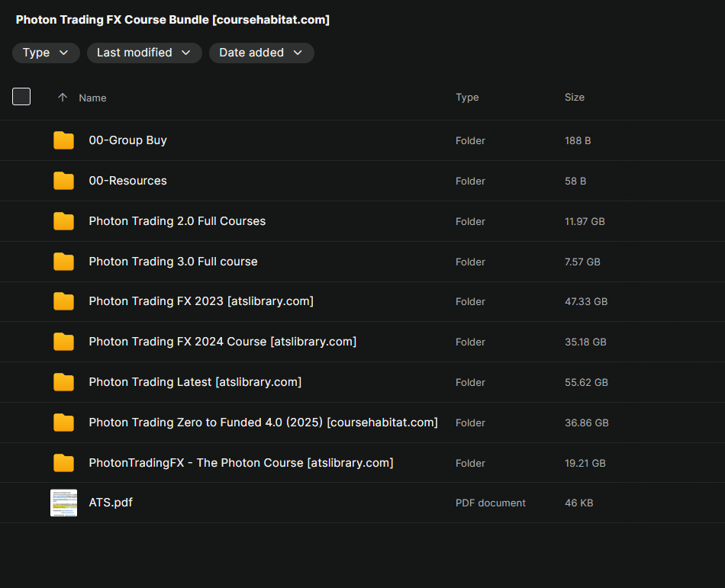This screenshot has width=725, height=588.
Task: Click the 00-Group Buy folder icon
Action: 64,140
